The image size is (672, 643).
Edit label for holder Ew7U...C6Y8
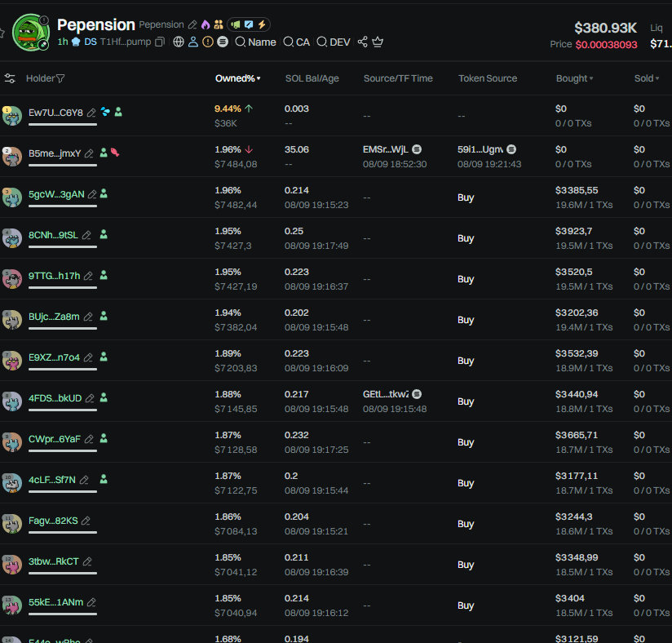click(x=91, y=113)
